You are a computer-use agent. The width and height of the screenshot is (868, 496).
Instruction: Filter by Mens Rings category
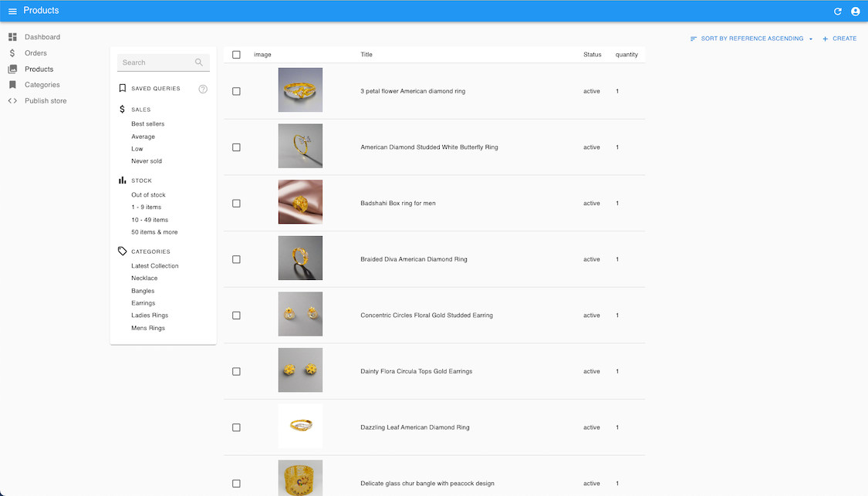[148, 328]
